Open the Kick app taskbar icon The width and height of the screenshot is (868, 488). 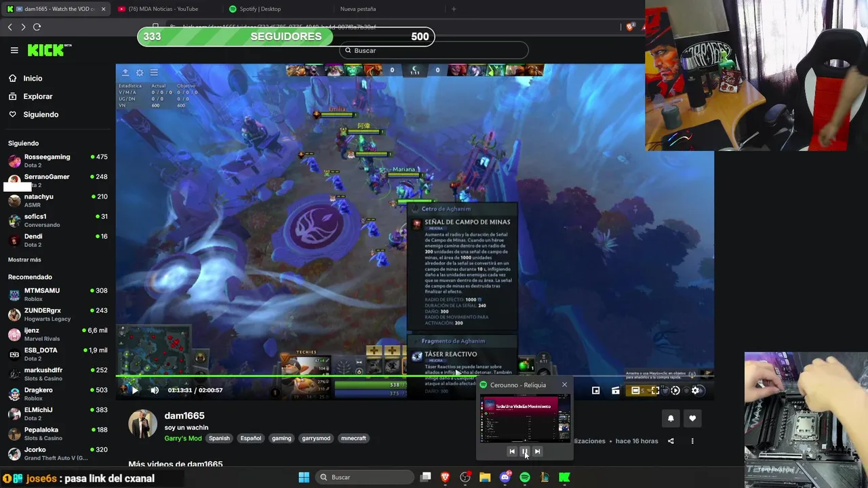pyautogui.click(x=564, y=477)
